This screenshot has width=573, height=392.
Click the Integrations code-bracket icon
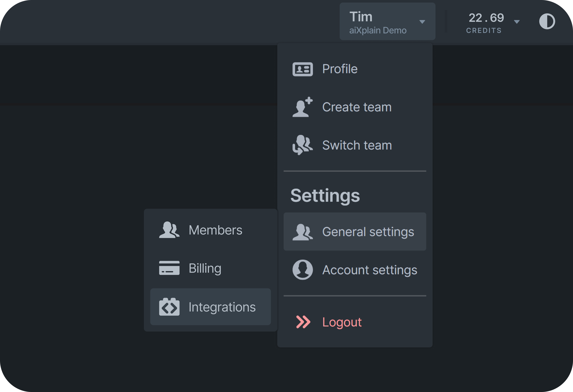coord(169,307)
